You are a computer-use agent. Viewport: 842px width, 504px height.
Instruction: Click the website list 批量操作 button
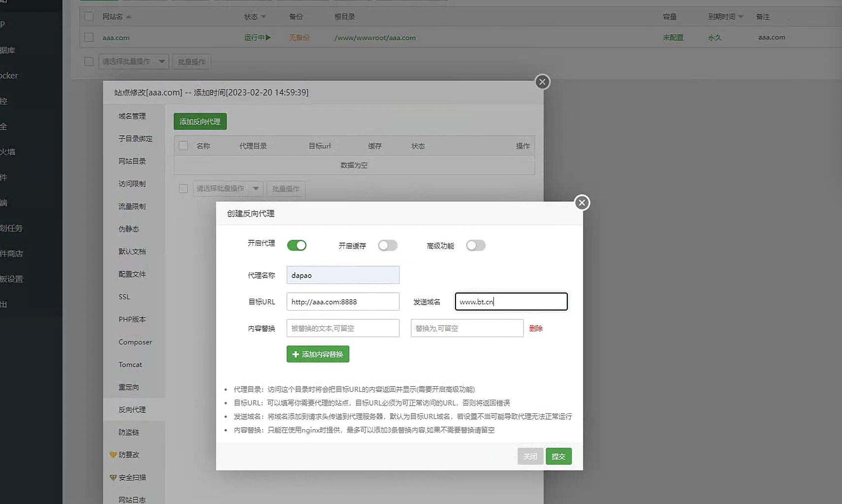pyautogui.click(x=192, y=62)
